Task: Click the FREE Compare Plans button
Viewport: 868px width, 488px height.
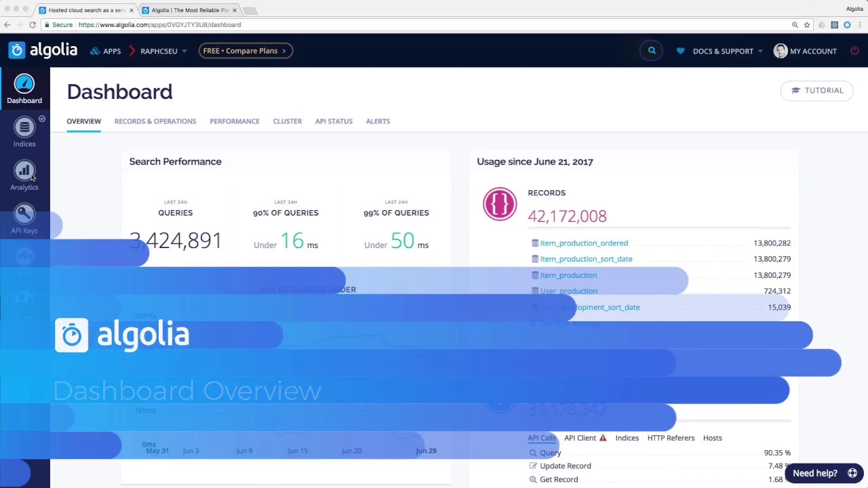Action: coord(245,51)
